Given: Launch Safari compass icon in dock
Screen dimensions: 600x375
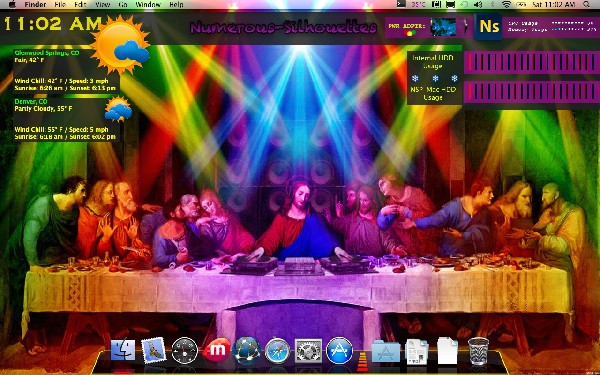Looking at the screenshot, I should 277,351.
